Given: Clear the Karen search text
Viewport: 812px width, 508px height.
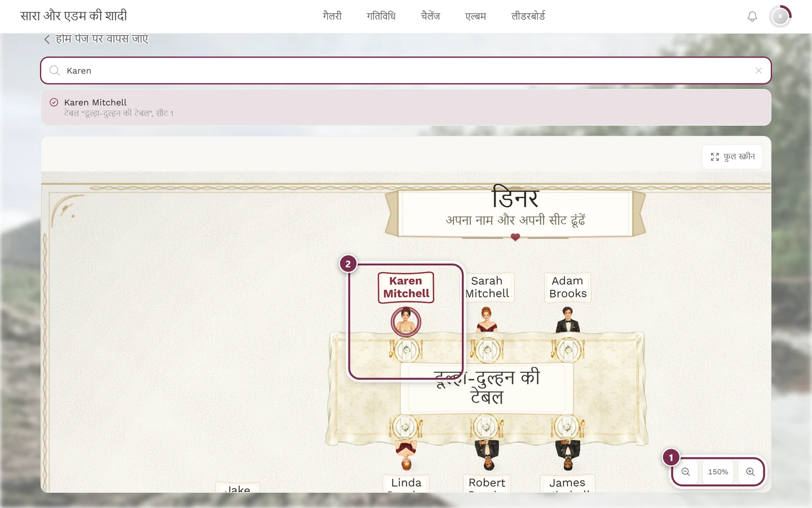Looking at the screenshot, I should pos(758,71).
